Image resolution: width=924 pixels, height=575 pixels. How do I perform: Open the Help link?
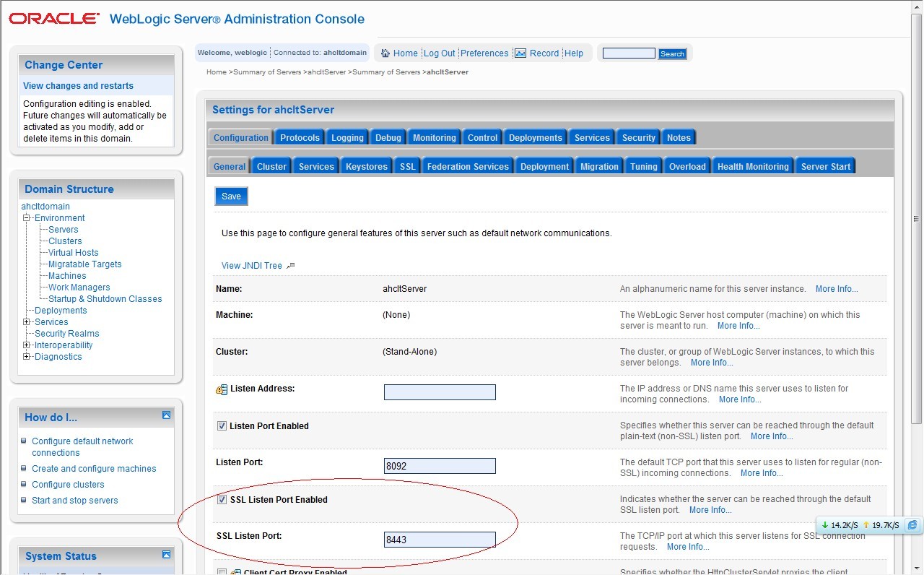click(574, 53)
